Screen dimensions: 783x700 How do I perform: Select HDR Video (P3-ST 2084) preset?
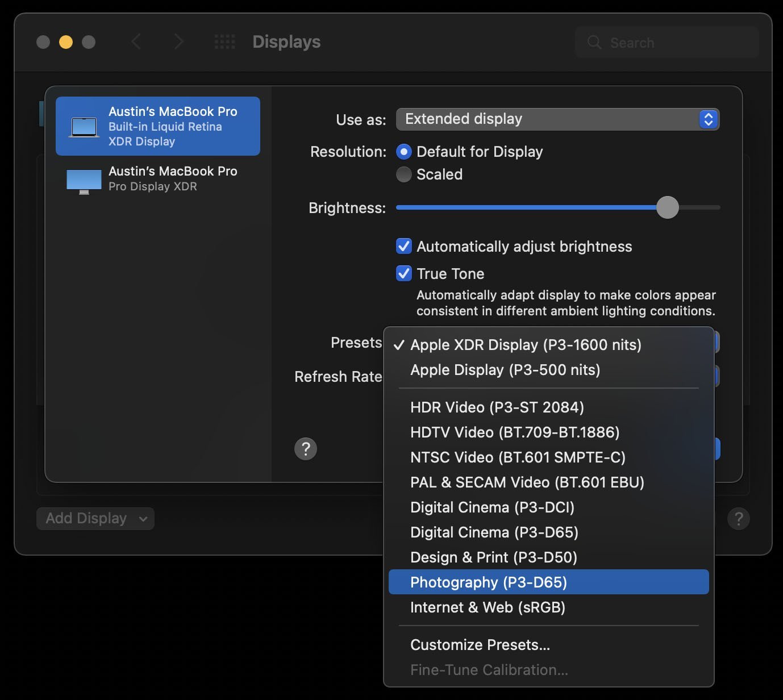549,407
